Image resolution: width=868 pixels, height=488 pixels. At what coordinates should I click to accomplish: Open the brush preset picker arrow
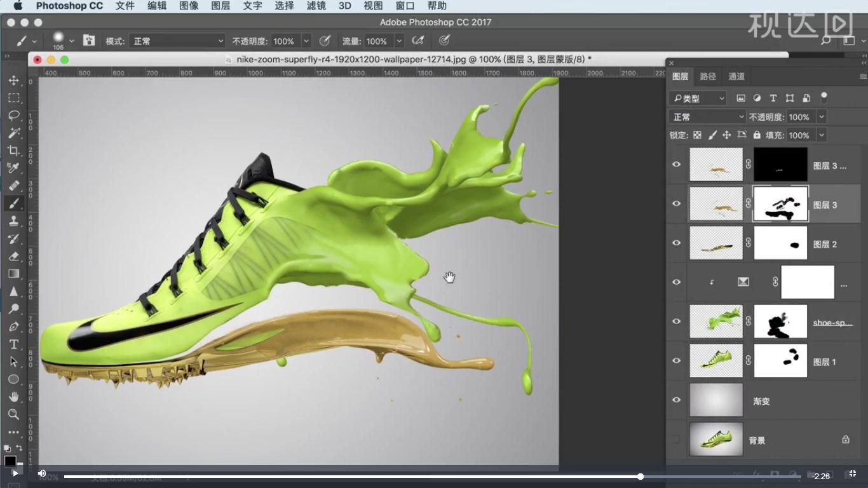72,41
